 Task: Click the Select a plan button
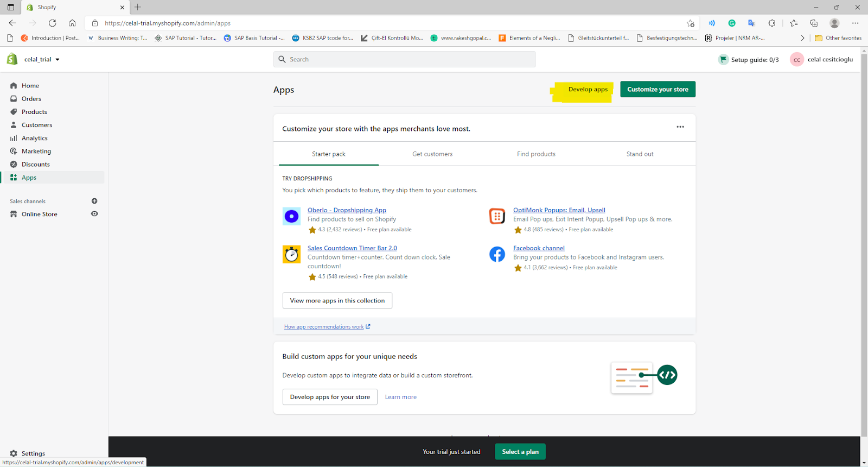tap(520, 452)
